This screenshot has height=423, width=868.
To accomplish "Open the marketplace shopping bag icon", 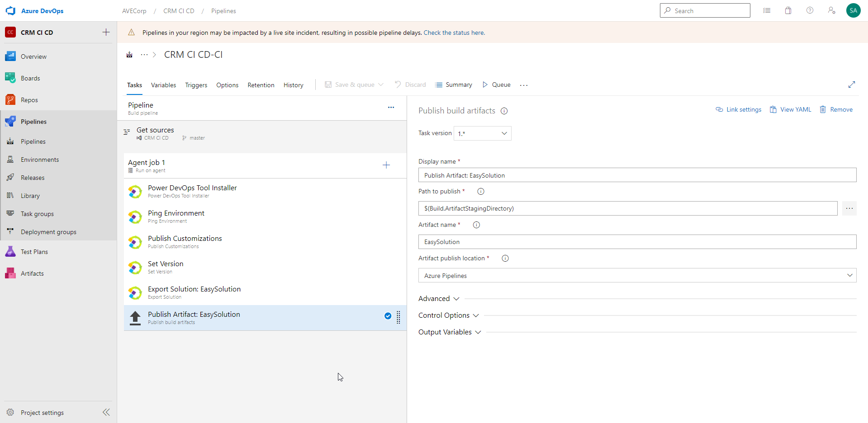I will coord(788,10).
